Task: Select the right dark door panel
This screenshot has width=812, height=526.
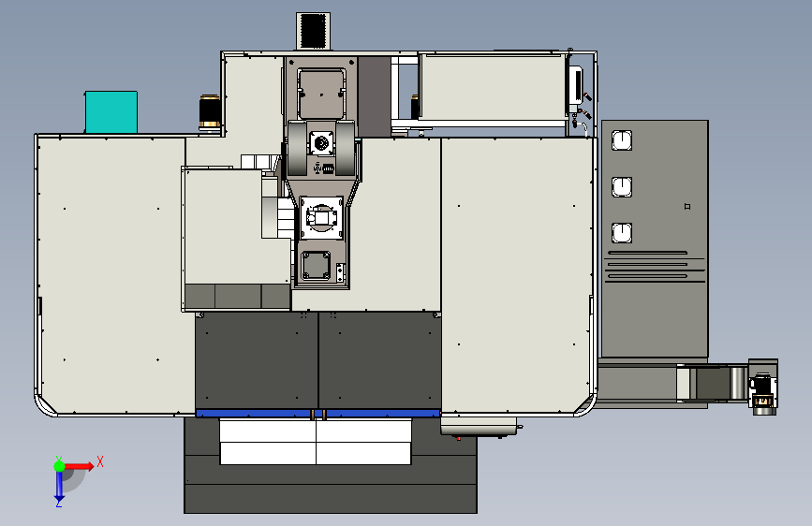Action: (x=379, y=360)
